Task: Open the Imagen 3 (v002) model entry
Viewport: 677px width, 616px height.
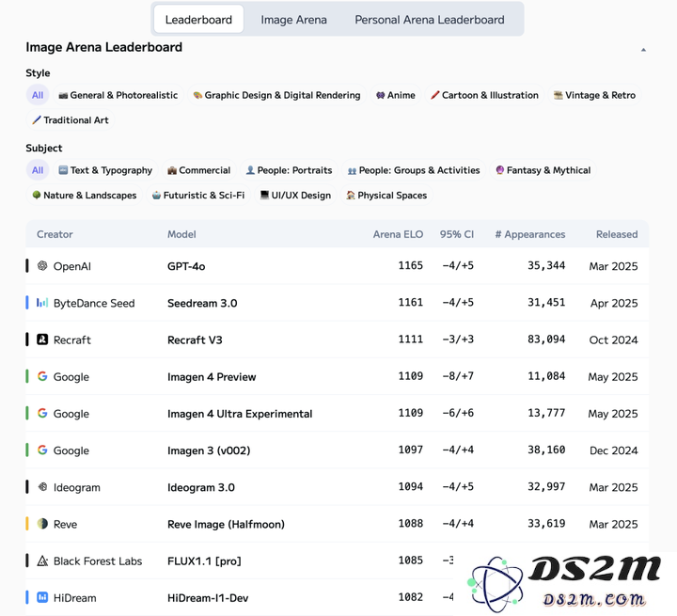Action: (209, 450)
